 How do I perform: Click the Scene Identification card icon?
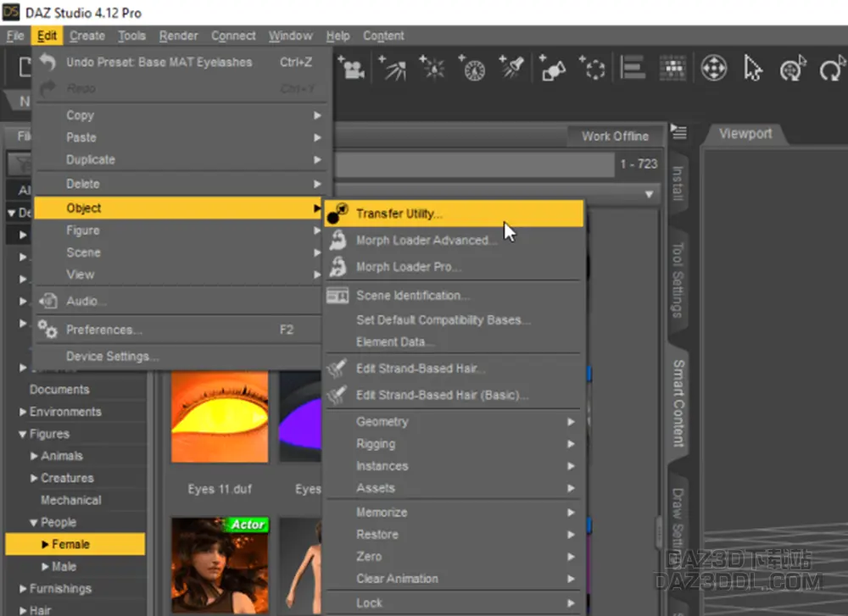pos(338,296)
